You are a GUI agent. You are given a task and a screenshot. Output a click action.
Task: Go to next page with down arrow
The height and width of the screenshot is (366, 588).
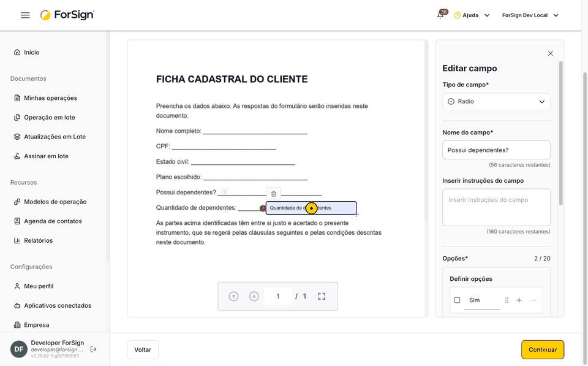point(254,297)
